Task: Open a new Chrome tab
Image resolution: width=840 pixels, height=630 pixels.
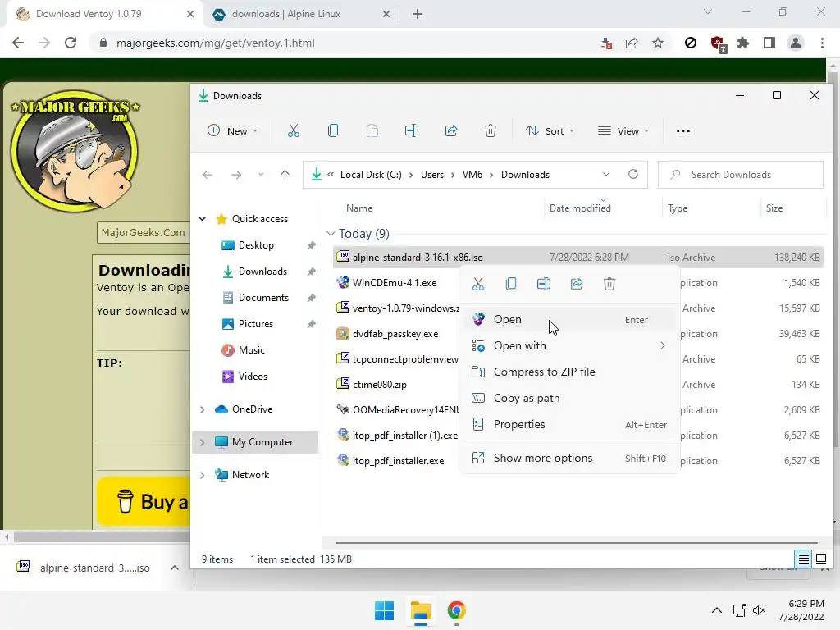Action: (x=418, y=14)
